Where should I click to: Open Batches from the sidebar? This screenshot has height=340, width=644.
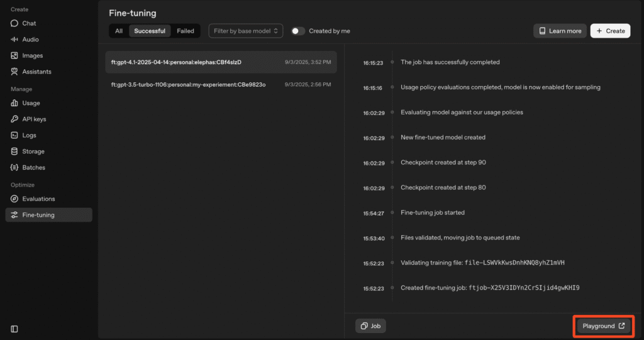click(x=33, y=167)
